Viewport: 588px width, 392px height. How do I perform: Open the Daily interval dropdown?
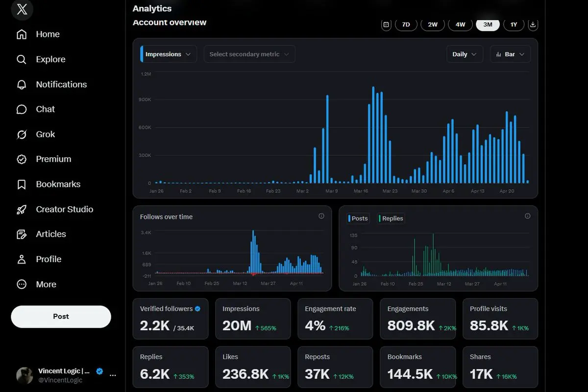click(x=465, y=54)
